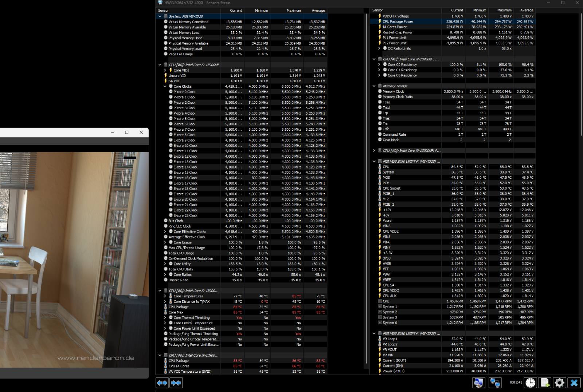Click the thermometer icon beside Core Max
The image size is (583, 392).
pos(166,312)
